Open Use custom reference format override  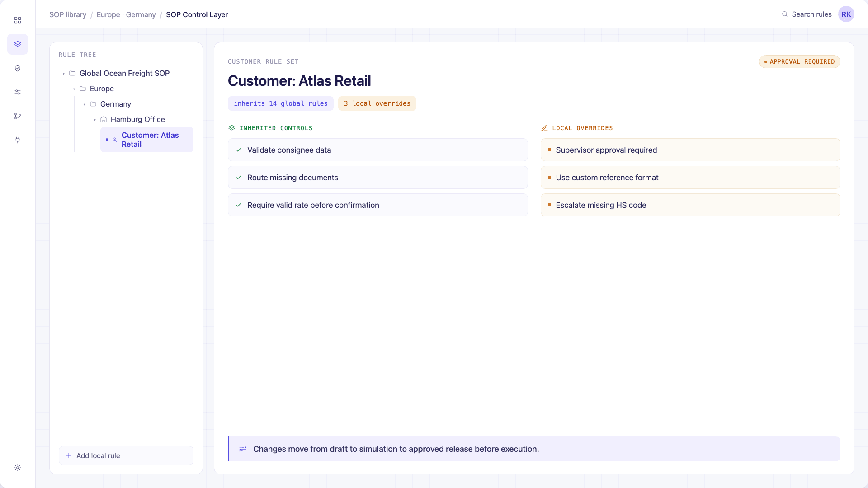(690, 178)
